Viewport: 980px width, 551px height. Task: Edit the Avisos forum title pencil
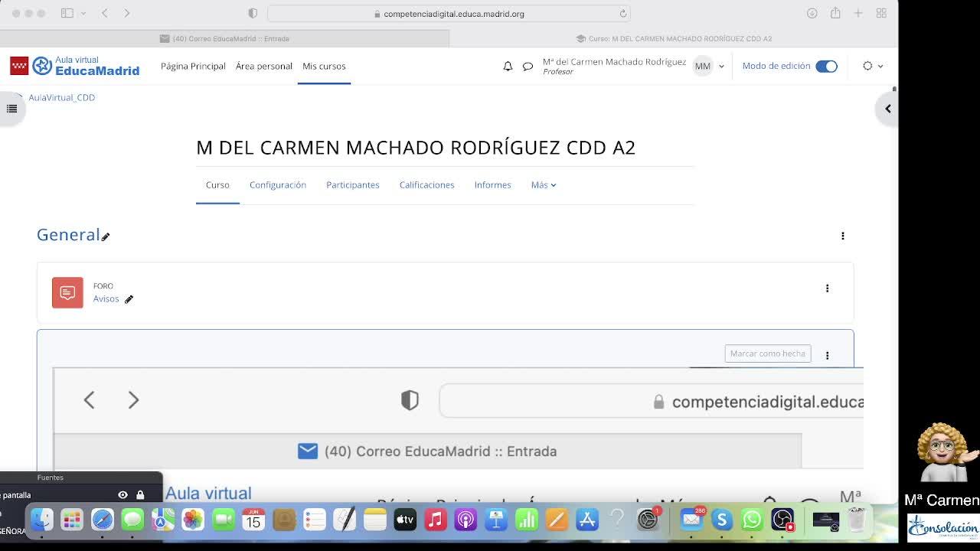click(129, 299)
